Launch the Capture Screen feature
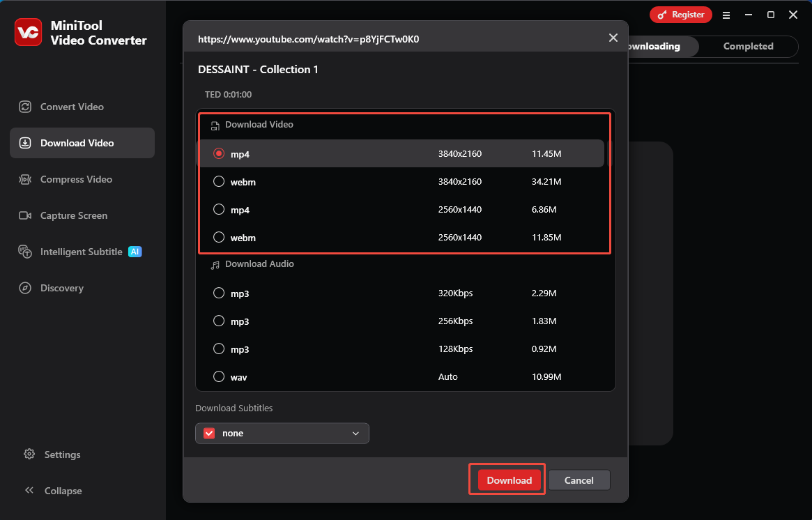 point(72,215)
